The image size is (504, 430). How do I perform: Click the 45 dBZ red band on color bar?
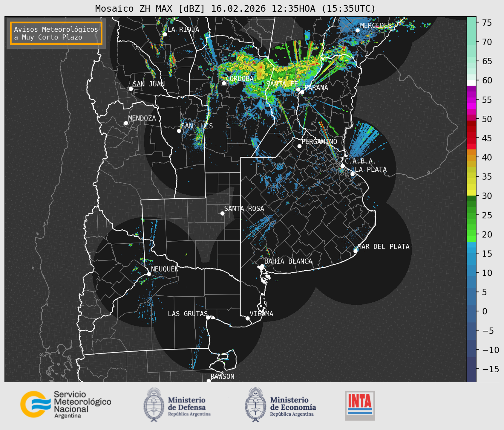coord(471,138)
